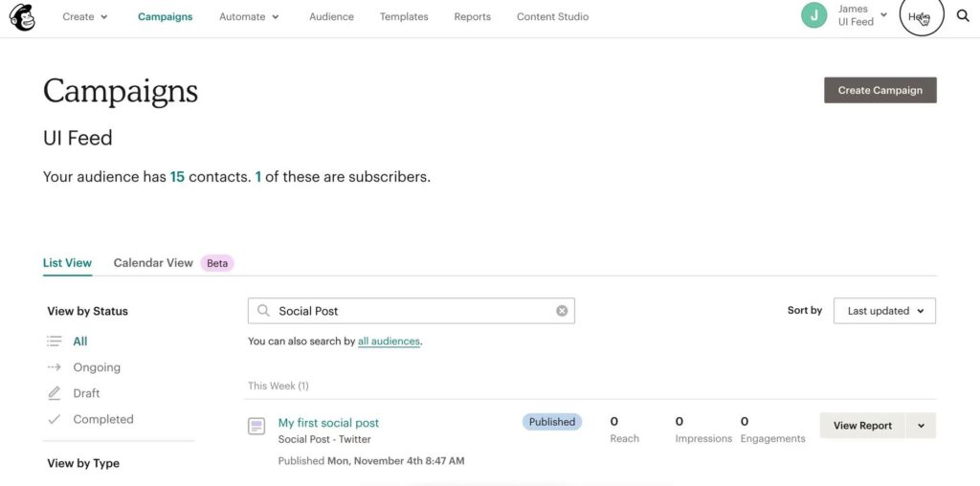This screenshot has height=486, width=980.
Task: Click the Mailchimp monkey logo
Action: (22, 16)
